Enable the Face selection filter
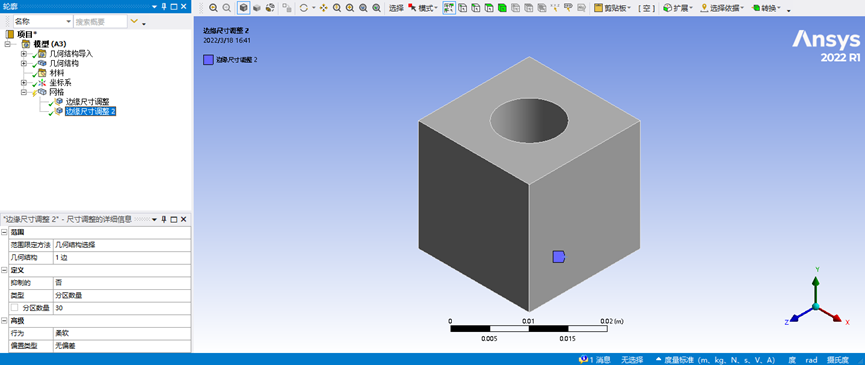865x365 pixels. (489, 8)
